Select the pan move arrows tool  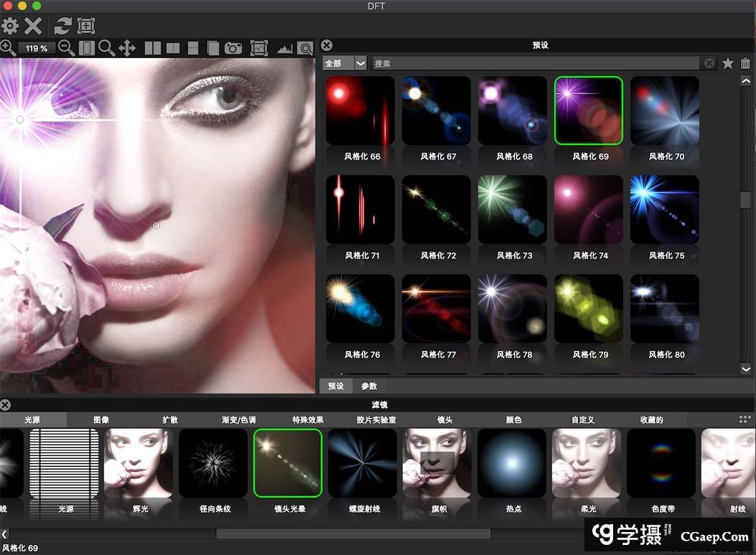(127, 48)
